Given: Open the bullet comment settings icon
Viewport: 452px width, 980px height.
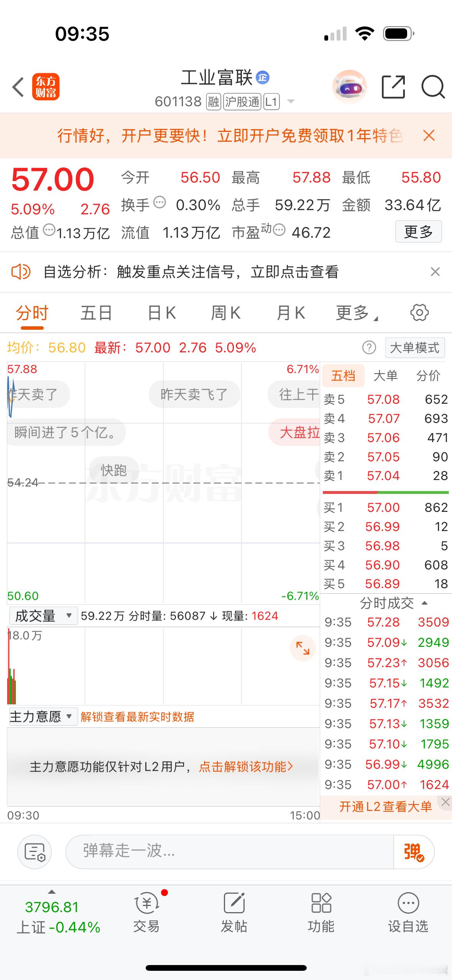Looking at the screenshot, I should pos(35,852).
